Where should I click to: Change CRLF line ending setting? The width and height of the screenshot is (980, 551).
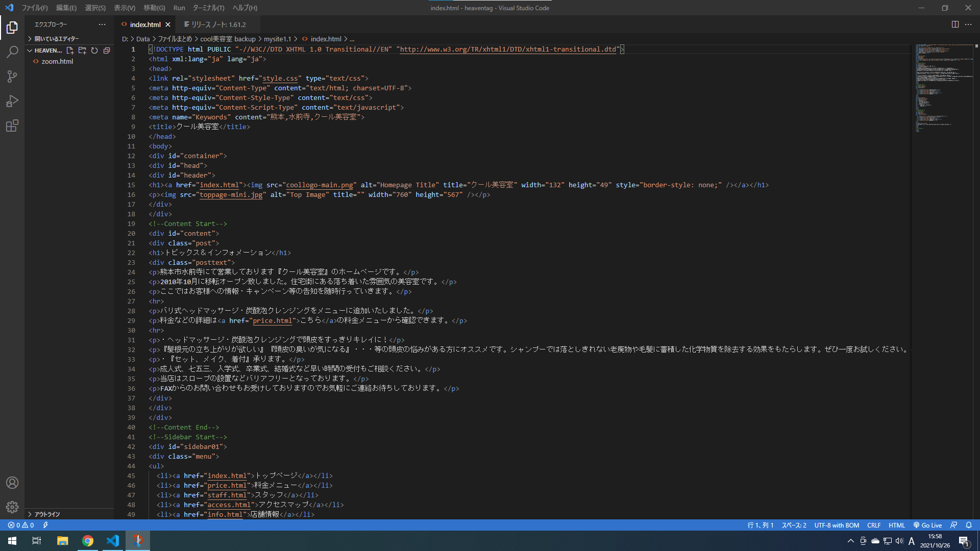(x=873, y=525)
